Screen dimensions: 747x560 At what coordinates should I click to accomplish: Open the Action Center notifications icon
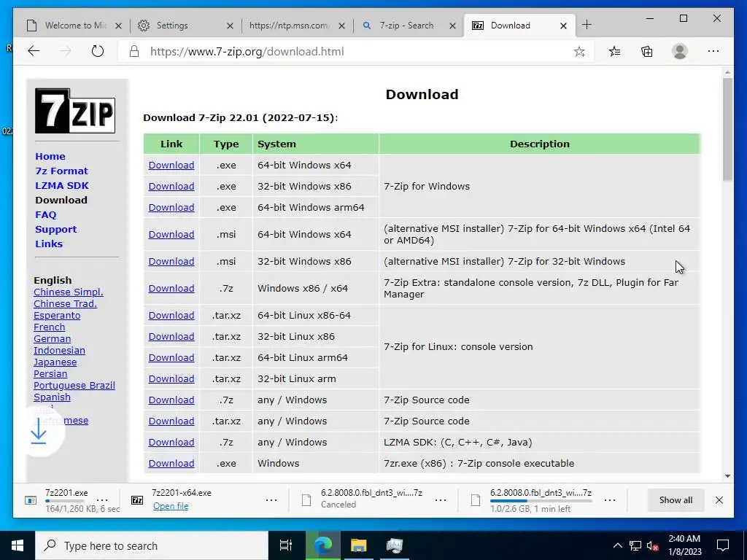[723, 545]
